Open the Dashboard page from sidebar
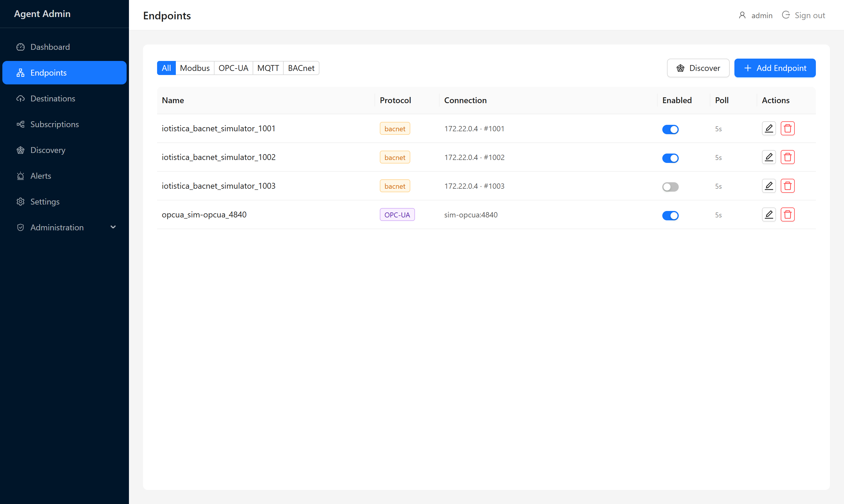This screenshot has width=844, height=504. tap(64, 47)
